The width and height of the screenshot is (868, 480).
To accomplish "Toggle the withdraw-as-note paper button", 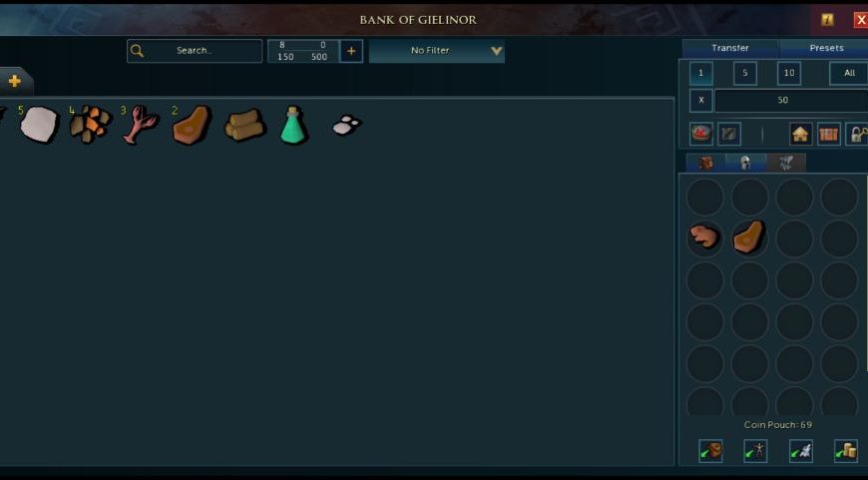I will [x=729, y=134].
